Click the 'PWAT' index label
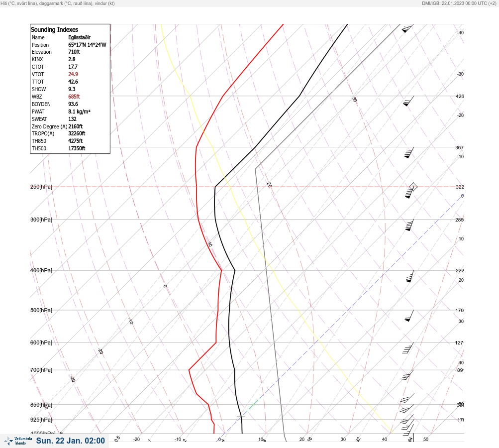 point(38,112)
